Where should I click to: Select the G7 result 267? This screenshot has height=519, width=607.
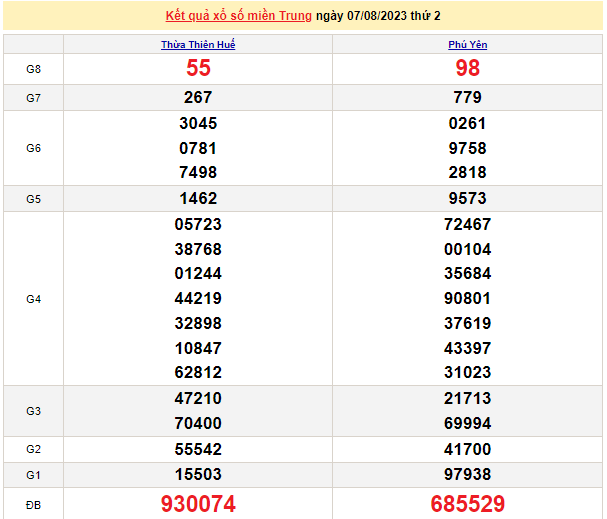point(198,98)
